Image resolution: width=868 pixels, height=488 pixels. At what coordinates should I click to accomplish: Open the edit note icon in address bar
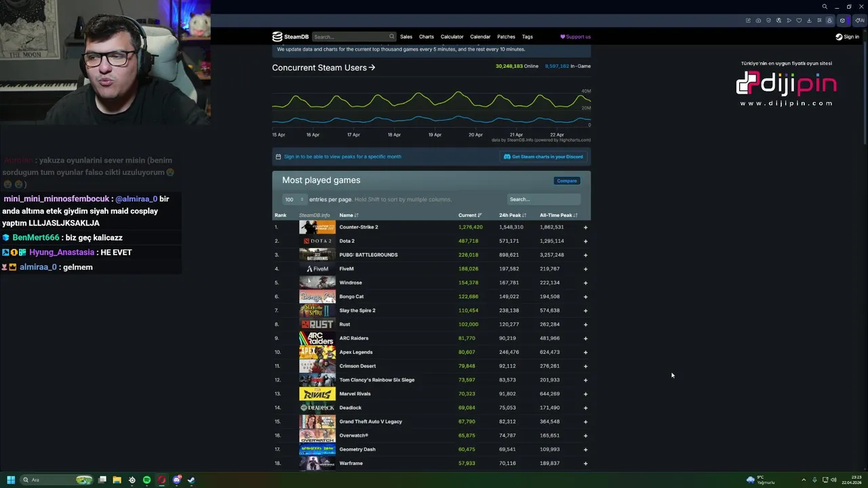pos(748,20)
